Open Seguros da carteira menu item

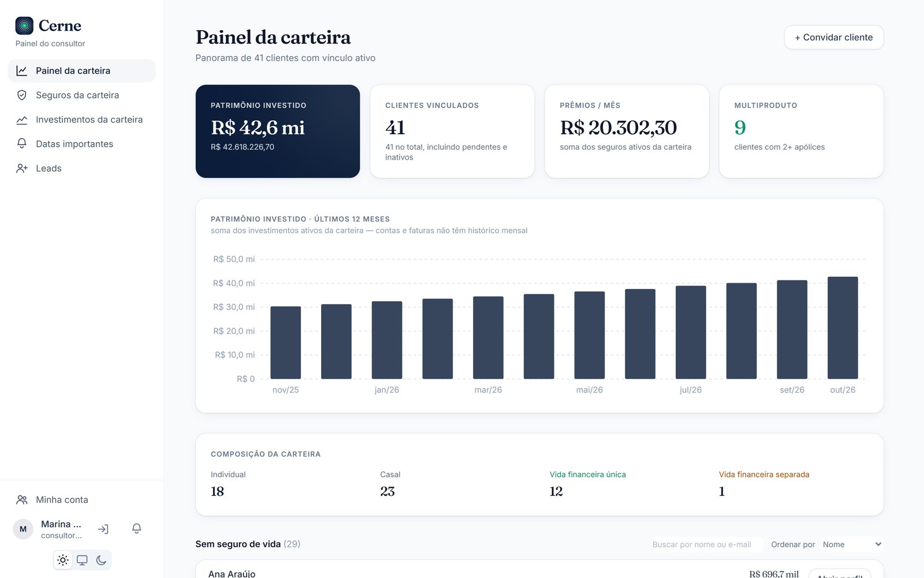coord(81,95)
